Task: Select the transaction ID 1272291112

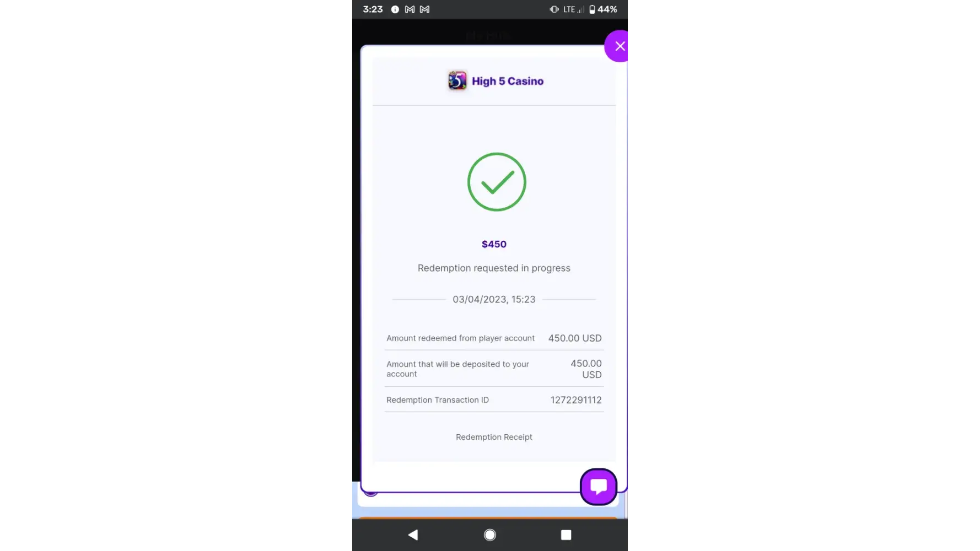Action: (576, 400)
